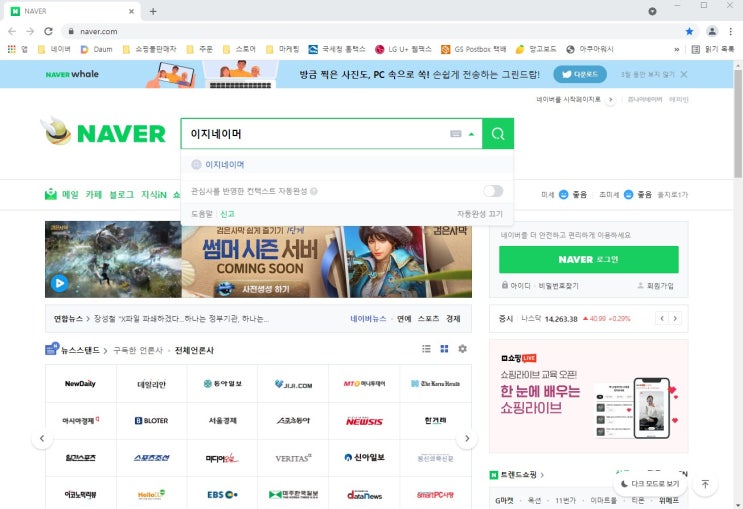This screenshot has height=509, width=743.
Task: Click the page vertical scrollbar
Action: coord(738,123)
